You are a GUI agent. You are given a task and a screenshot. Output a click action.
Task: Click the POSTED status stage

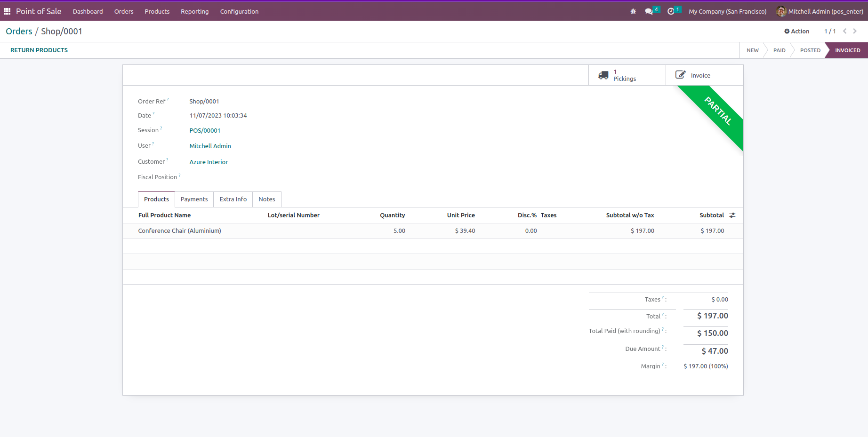pyautogui.click(x=810, y=50)
